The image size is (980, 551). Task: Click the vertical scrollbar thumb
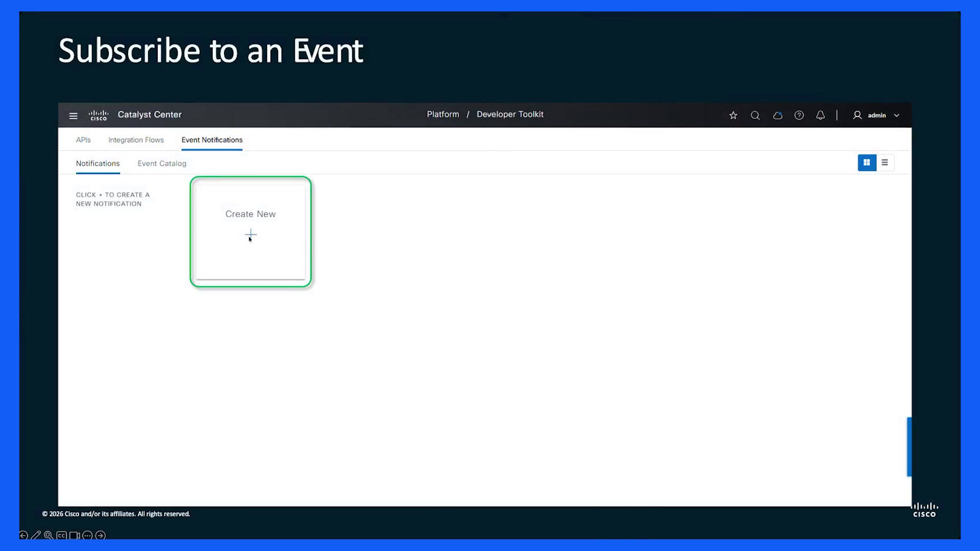[x=909, y=447]
